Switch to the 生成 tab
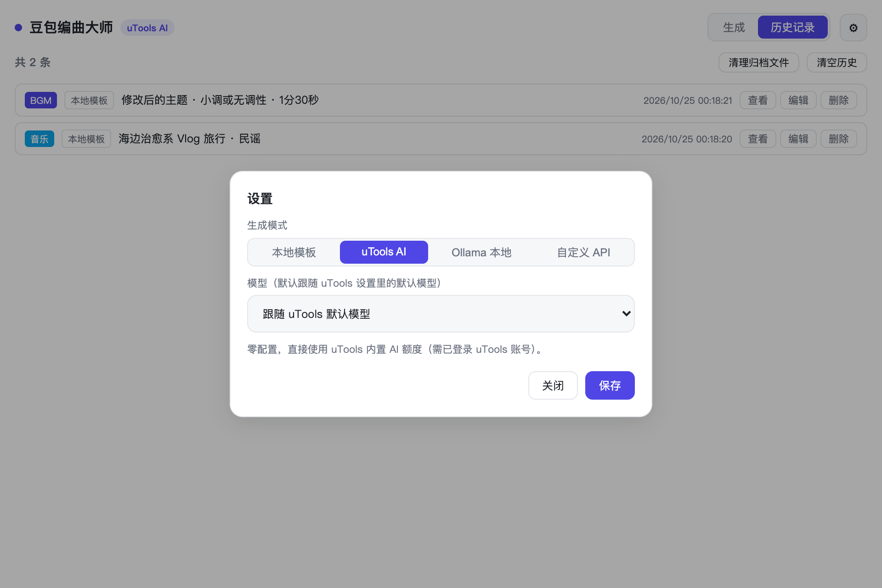The height and width of the screenshot is (588, 882). pos(734,28)
